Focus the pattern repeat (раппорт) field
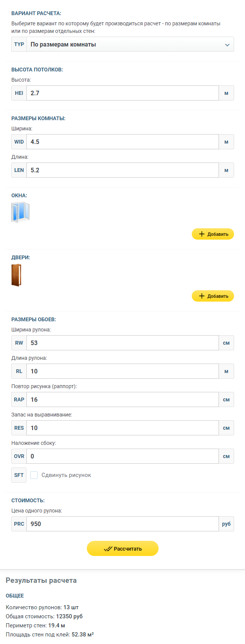This screenshot has height=644, width=245. tap(122, 399)
